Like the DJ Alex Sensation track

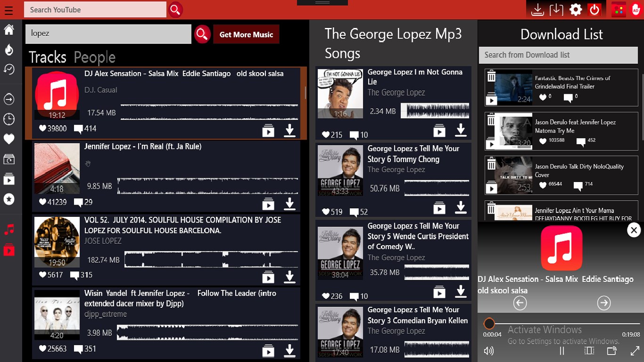coord(42,128)
